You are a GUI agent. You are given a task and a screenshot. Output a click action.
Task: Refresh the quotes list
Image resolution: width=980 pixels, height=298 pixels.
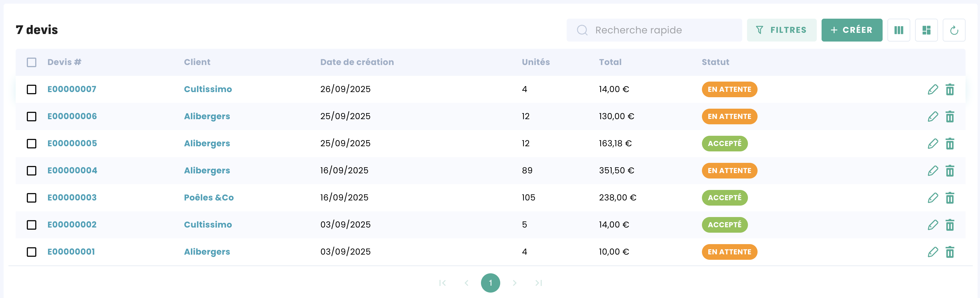click(x=953, y=30)
